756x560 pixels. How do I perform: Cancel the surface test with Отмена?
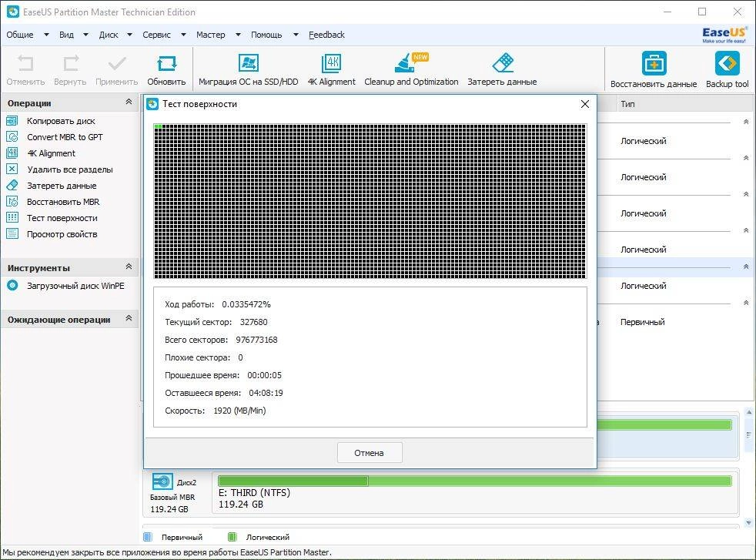point(370,453)
